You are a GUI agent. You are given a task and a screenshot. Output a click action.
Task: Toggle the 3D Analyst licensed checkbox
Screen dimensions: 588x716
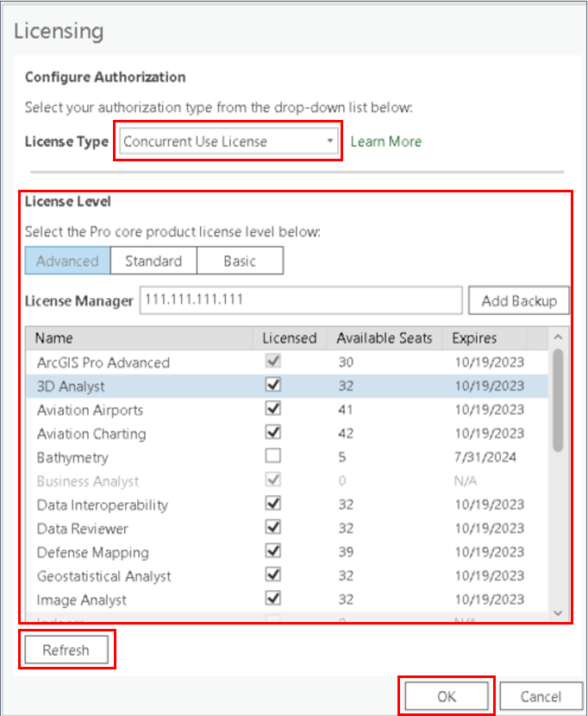(273, 385)
